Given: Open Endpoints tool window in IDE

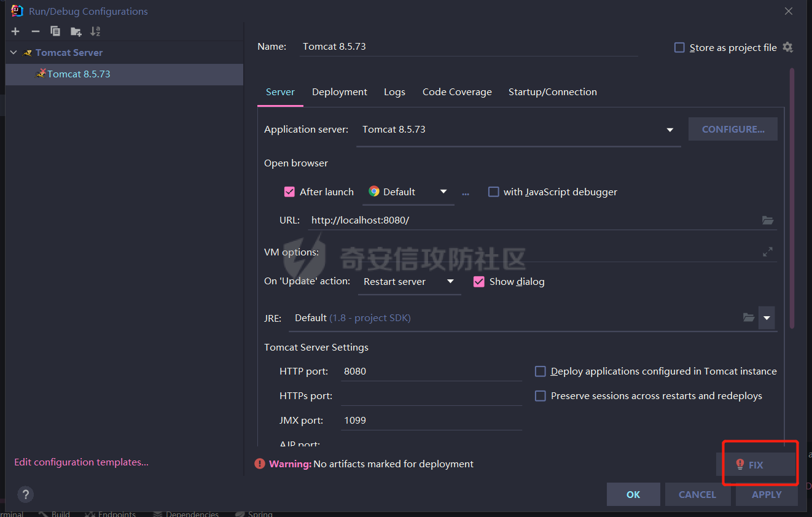Looking at the screenshot, I should click(x=111, y=513).
